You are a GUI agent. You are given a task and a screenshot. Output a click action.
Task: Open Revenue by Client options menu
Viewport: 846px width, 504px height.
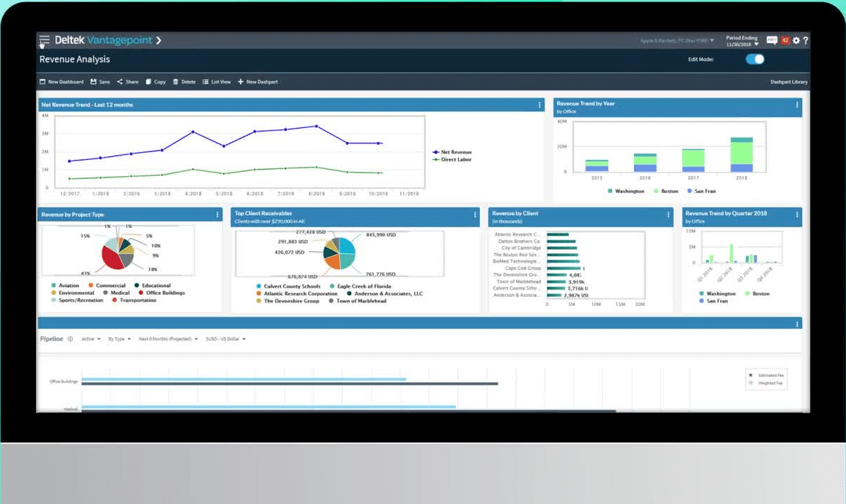pos(668,215)
